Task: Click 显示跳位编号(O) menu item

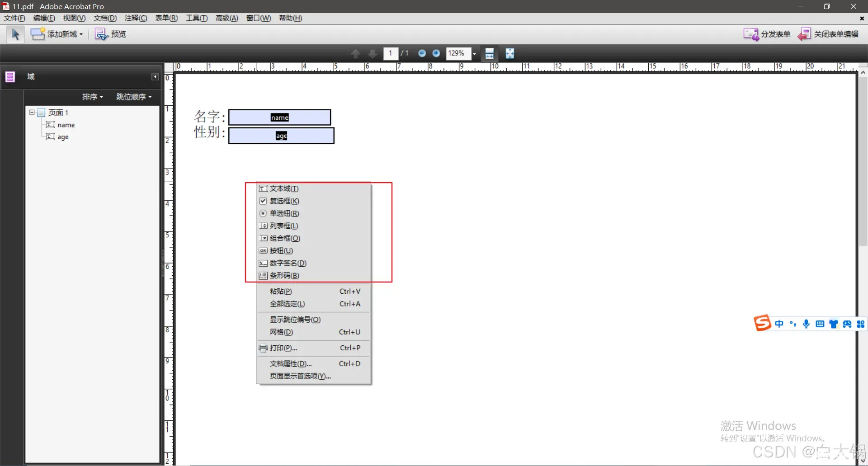Action: (x=313, y=320)
